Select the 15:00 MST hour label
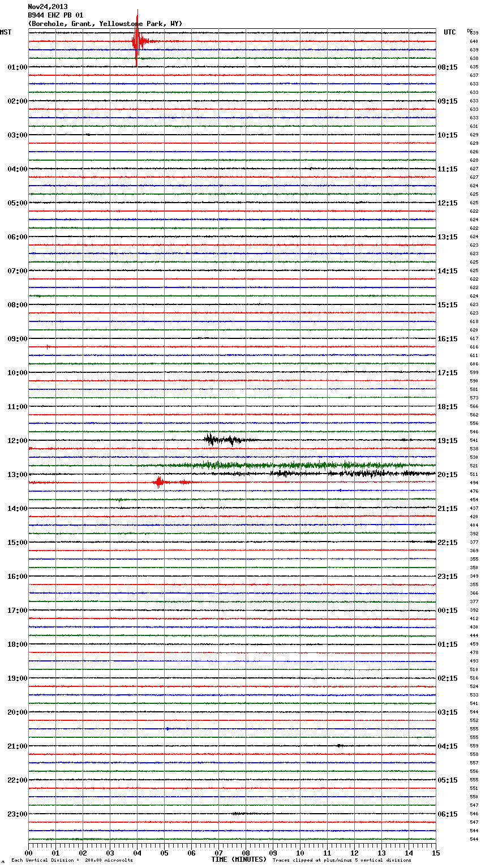Viewport: 481px width, 868px height. pos(18,543)
